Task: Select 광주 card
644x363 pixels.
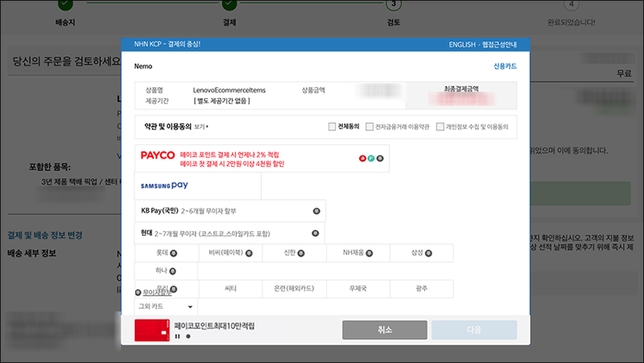Action: click(x=422, y=289)
